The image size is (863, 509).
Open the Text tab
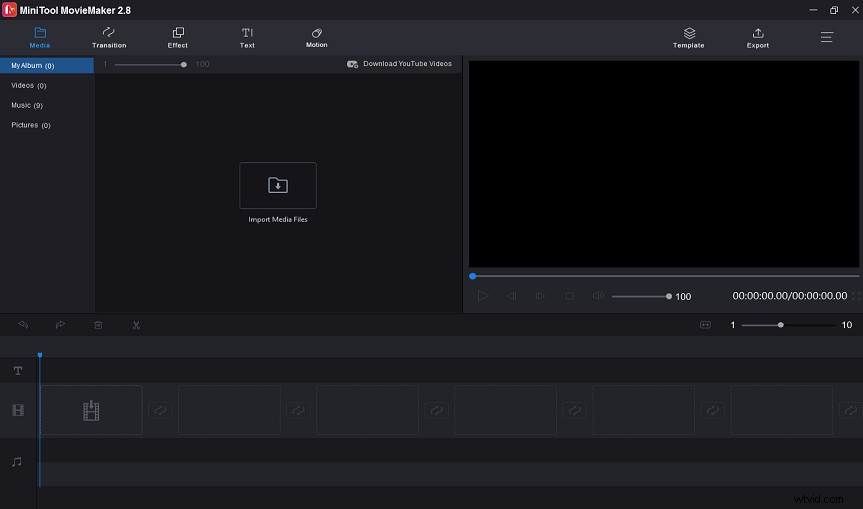247,37
